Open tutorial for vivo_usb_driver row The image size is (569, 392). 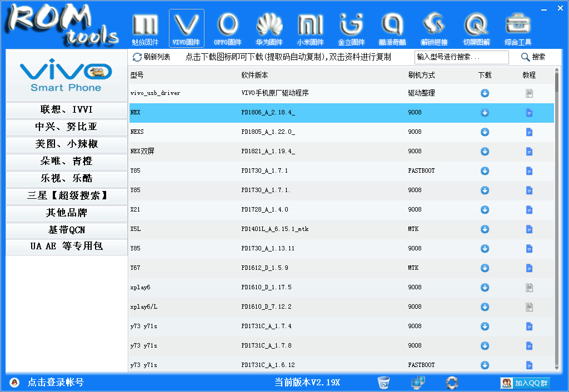[529, 93]
